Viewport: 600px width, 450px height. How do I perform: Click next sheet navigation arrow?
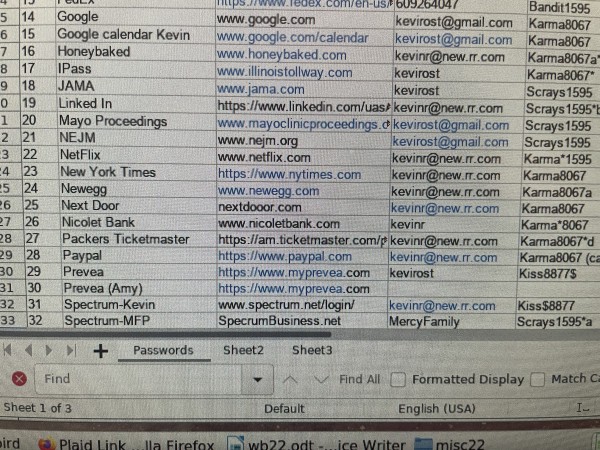coord(48,351)
